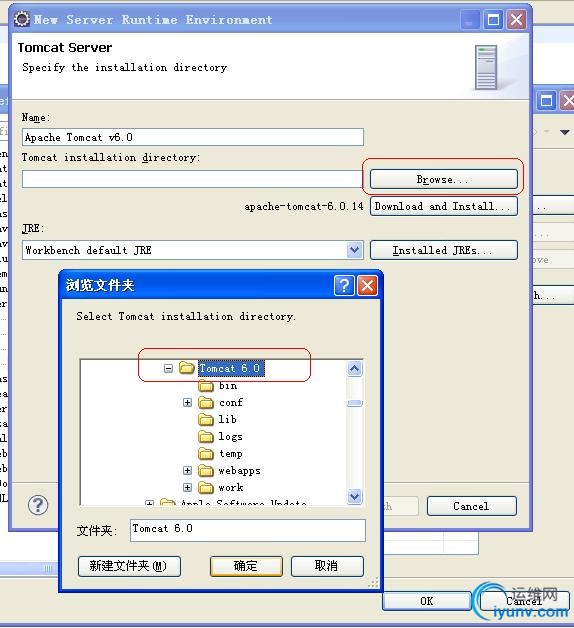Viewport: 574px width, 628px height.
Task: Click the lib folder icon
Action: (x=206, y=419)
